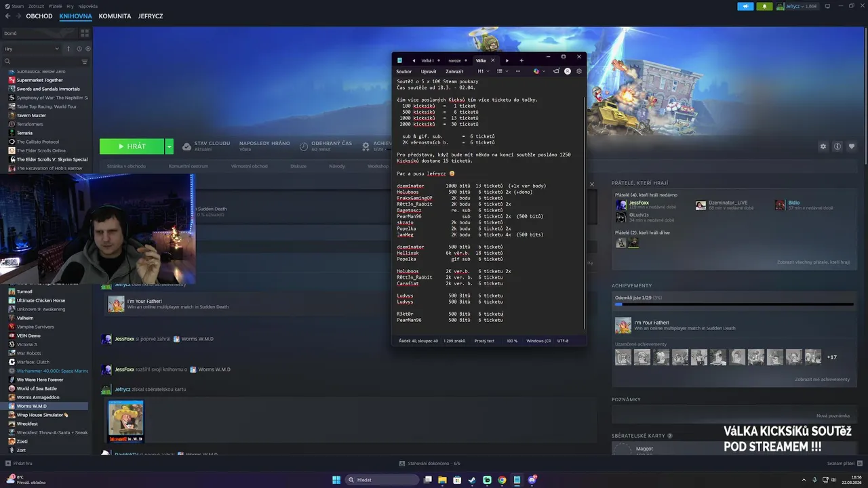Select Supermarket Together in the library list

(39, 80)
